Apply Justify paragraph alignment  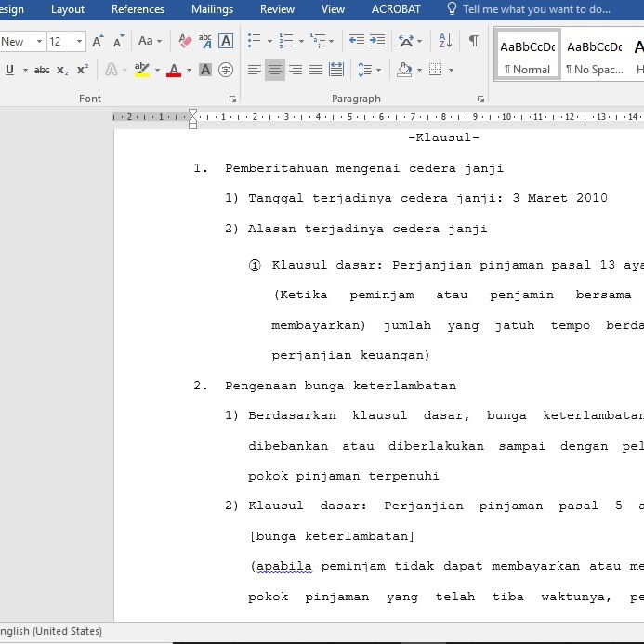tap(316, 70)
